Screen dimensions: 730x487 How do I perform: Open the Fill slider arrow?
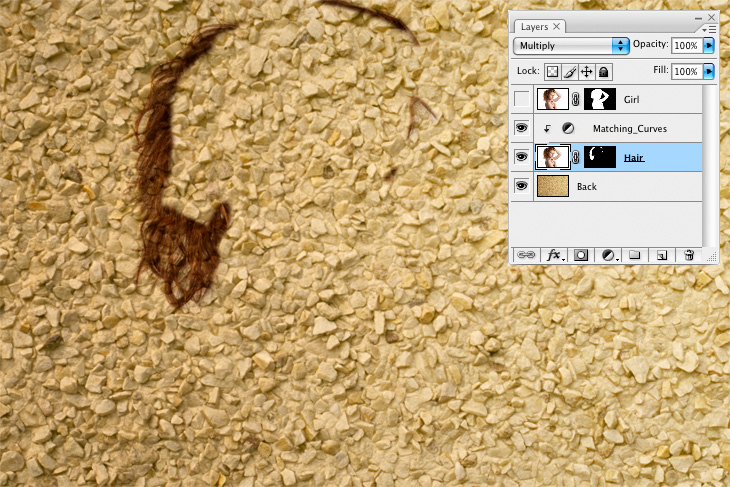tap(710, 72)
